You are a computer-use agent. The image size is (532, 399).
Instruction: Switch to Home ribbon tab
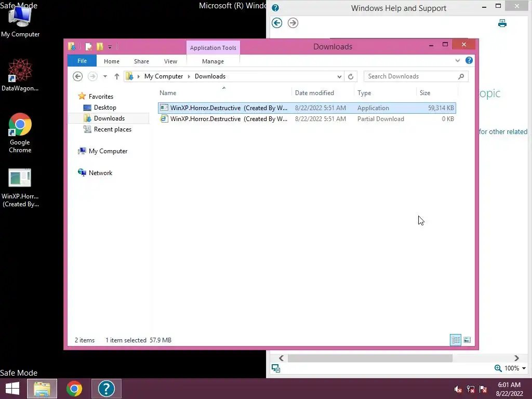pos(112,61)
